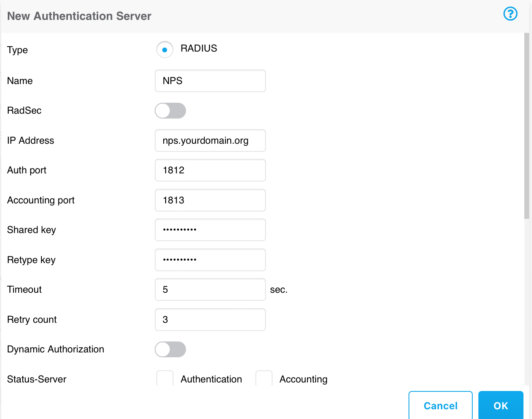
Task: Click the Cancel button
Action: (x=440, y=405)
